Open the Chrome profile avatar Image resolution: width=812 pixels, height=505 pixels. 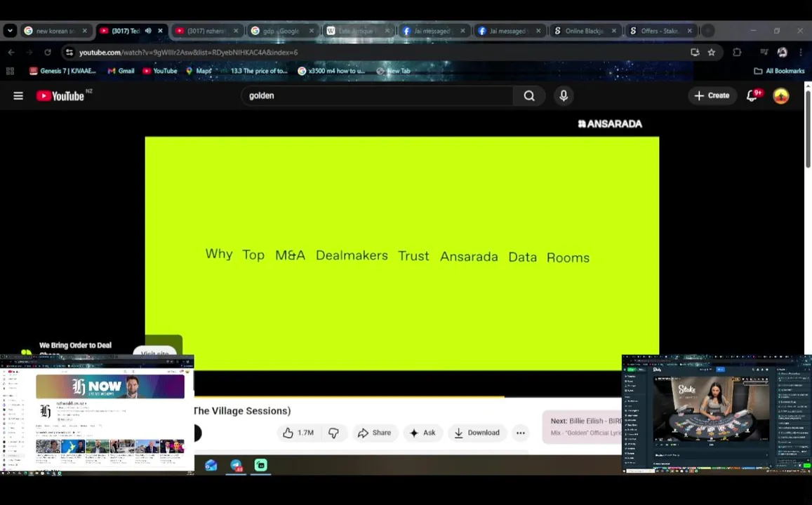point(782,53)
